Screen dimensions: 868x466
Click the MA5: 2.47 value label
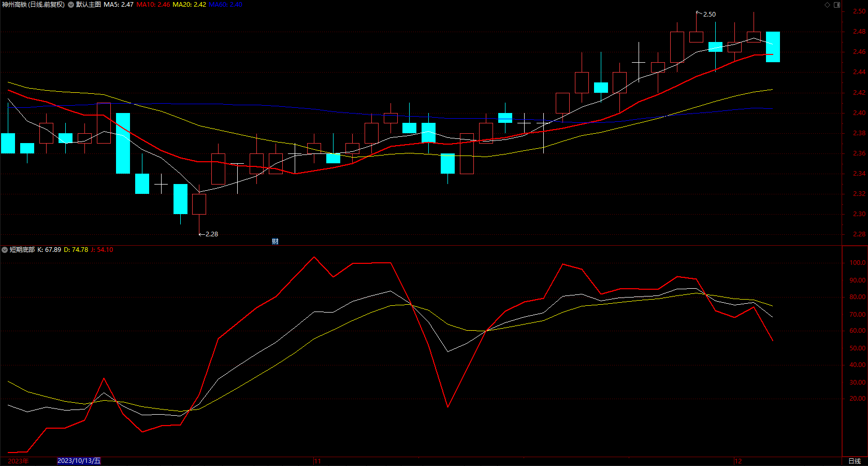tap(119, 5)
